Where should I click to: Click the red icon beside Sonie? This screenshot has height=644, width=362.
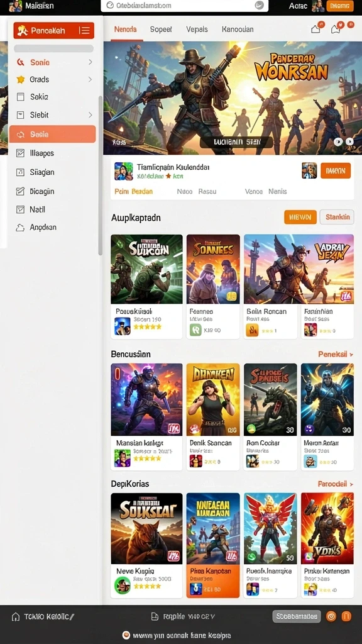coord(21,62)
